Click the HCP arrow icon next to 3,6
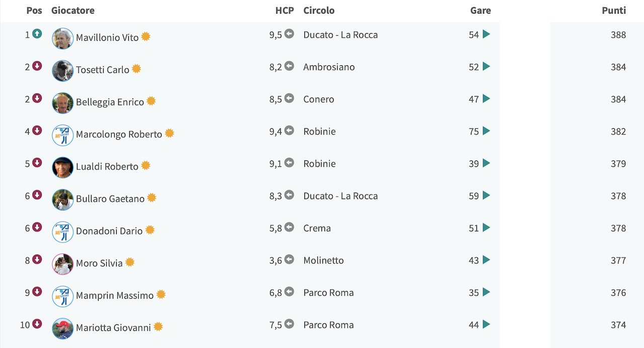This screenshot has height=348, width=644. tap(289, 259)
